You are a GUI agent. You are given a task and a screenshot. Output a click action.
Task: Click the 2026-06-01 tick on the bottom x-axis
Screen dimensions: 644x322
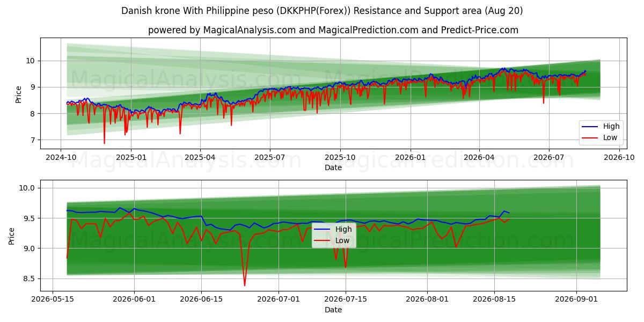click(x=134, y=299)
